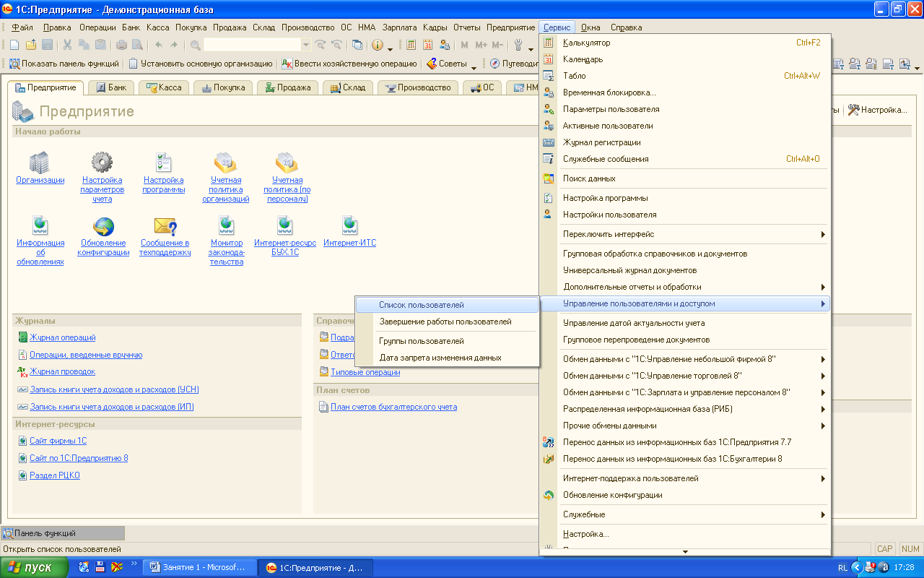Click the wrench tools icon in toolbar
This screenshot has width=924, height=578.
[518, 45]
